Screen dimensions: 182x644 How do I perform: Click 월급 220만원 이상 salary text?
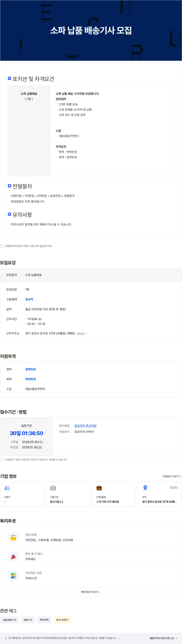point(45,309)
